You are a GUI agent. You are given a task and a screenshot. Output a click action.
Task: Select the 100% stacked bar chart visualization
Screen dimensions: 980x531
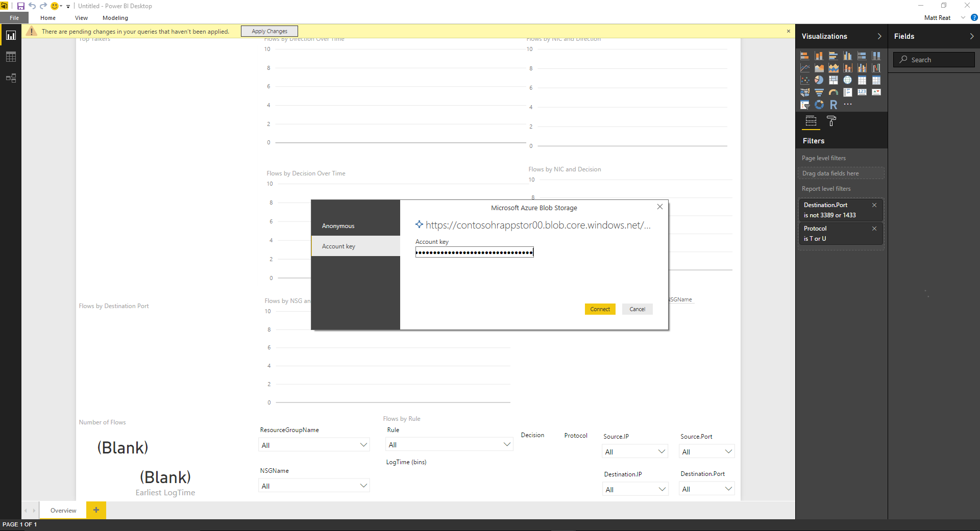tap(862, 56)
